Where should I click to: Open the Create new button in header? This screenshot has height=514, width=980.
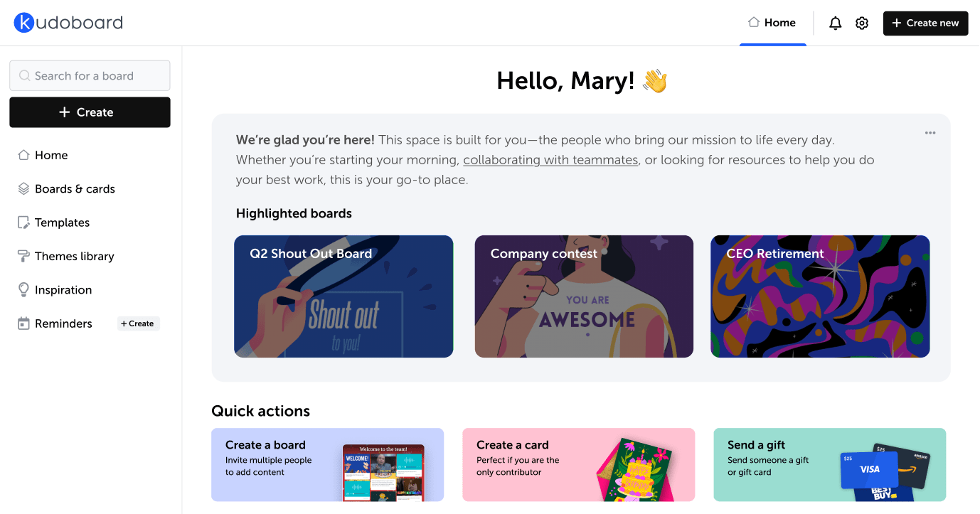pos(925,23)
